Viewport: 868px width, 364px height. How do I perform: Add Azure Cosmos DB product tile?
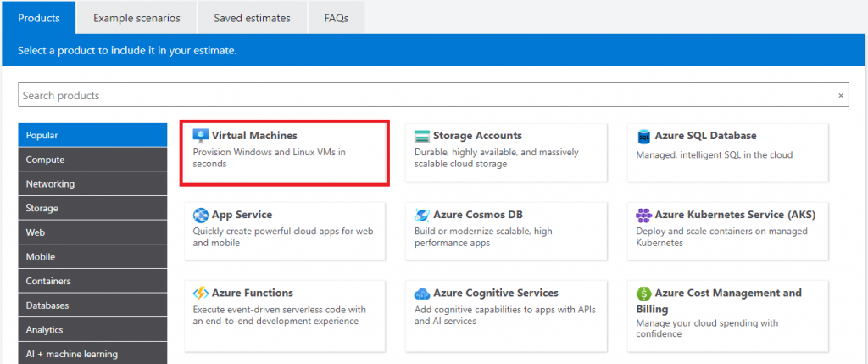pos(506,231)
